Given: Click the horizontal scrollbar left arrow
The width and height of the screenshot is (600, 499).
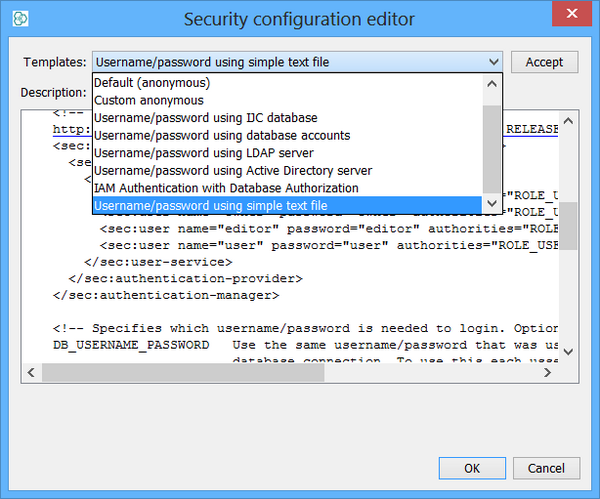Looking at the screenshot, I should click(32, 372).
